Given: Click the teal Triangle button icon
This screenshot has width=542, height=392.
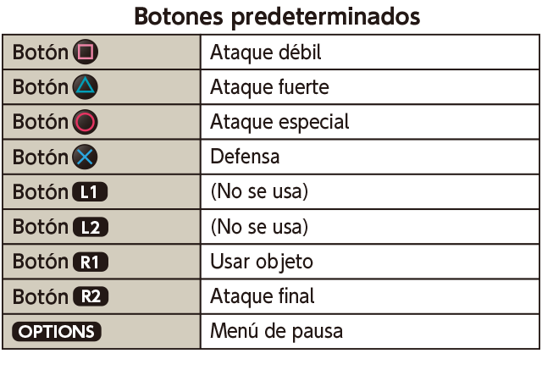Looking at the screenshot, I should pyautogui.click(x=86, y=86).
